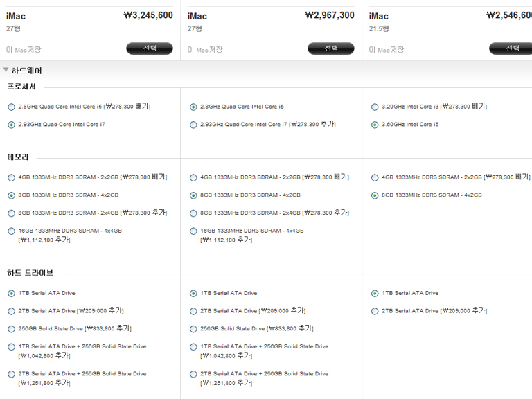The height and width of the screenshot is (399, 532).
Task: Click 선택 button for 21.5형 iMac
Action: pos(511,48)
